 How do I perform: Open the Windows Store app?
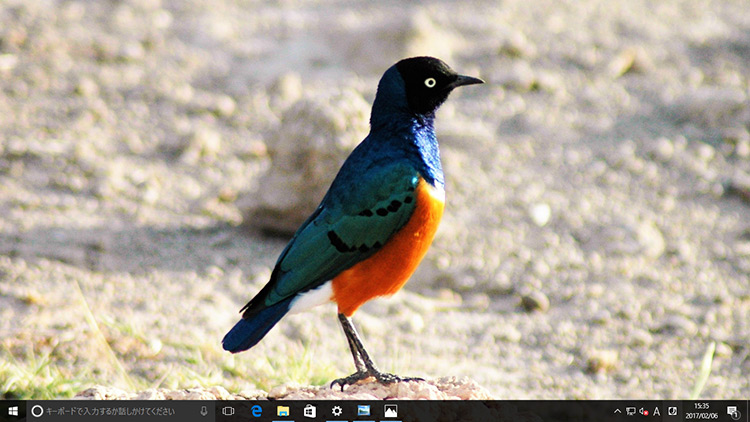310,411
